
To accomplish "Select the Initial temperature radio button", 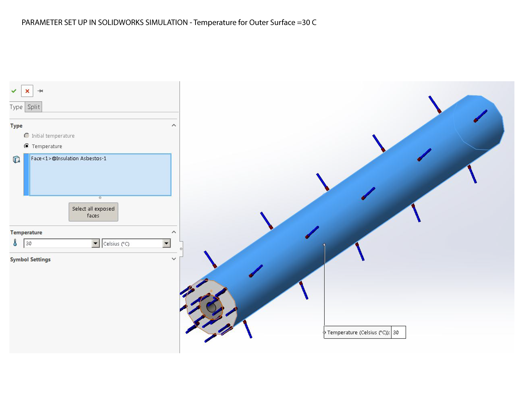I will pyautogui.click(x=27, y=135).
